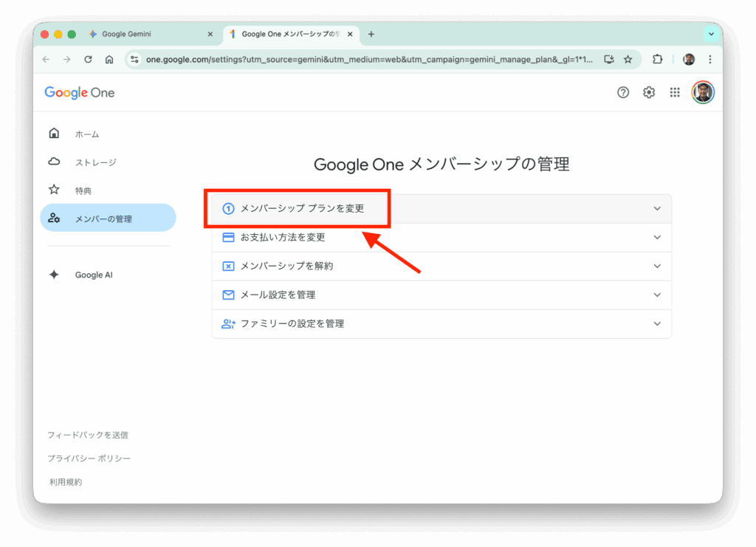The image size is (756, 547).
Task: Open the Google apps grid
Action: click(674, 92)
